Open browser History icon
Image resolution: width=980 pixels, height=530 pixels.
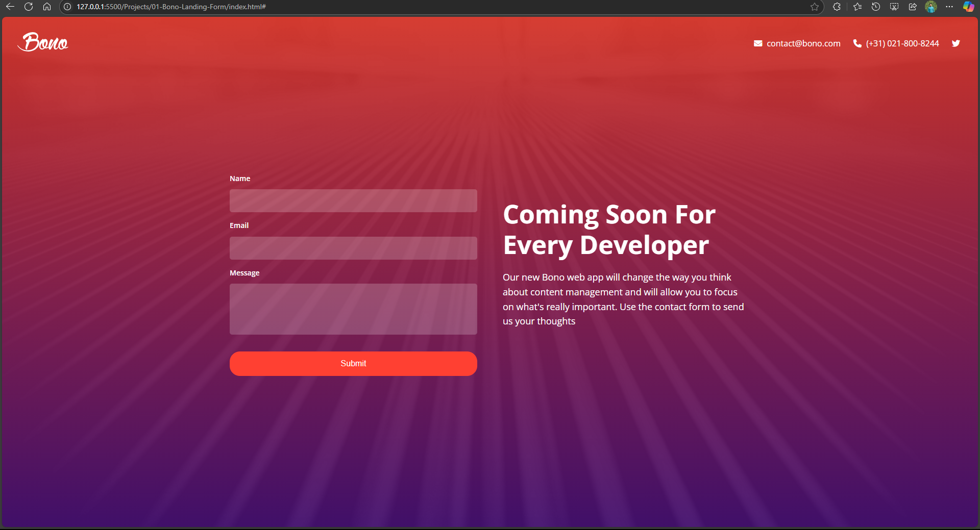(876, 7)
